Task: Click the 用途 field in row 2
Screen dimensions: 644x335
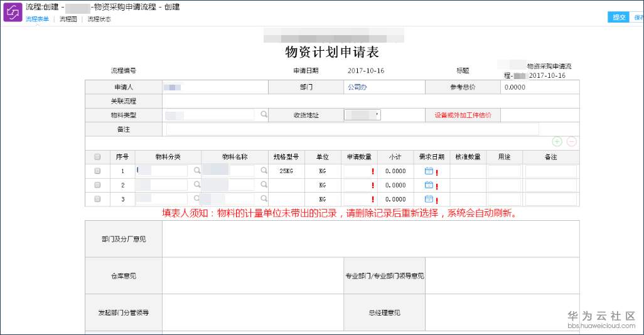Action: click(504, 184)
